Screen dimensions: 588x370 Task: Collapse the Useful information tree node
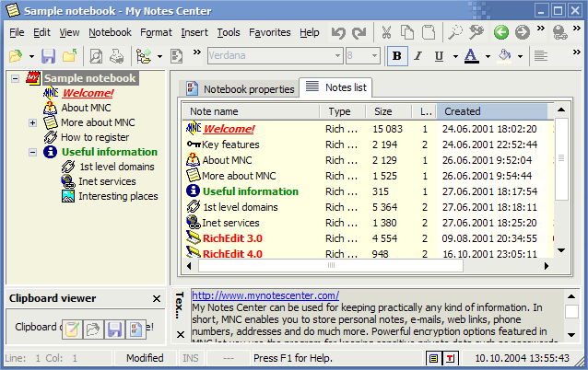[x=33, y=152]
